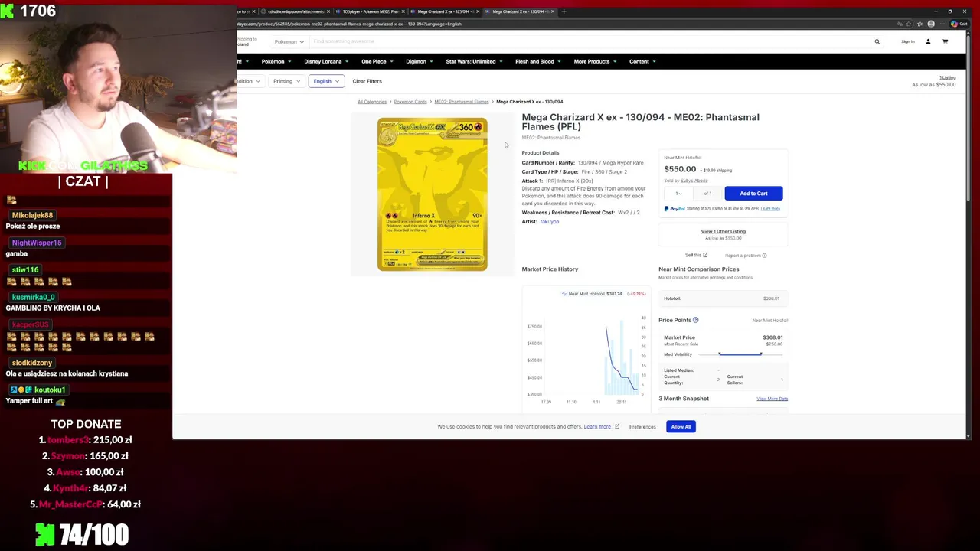
Task: Click Sign In link
Action: point(907,42)
